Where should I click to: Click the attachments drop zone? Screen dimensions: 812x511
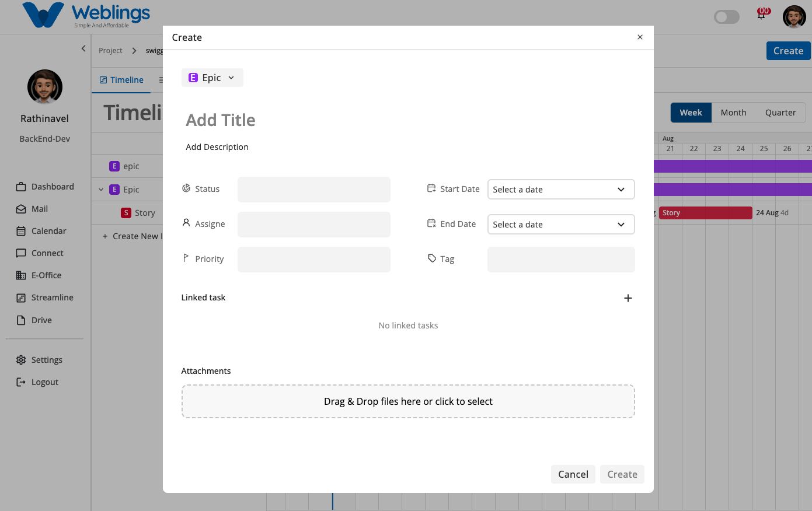408,401
